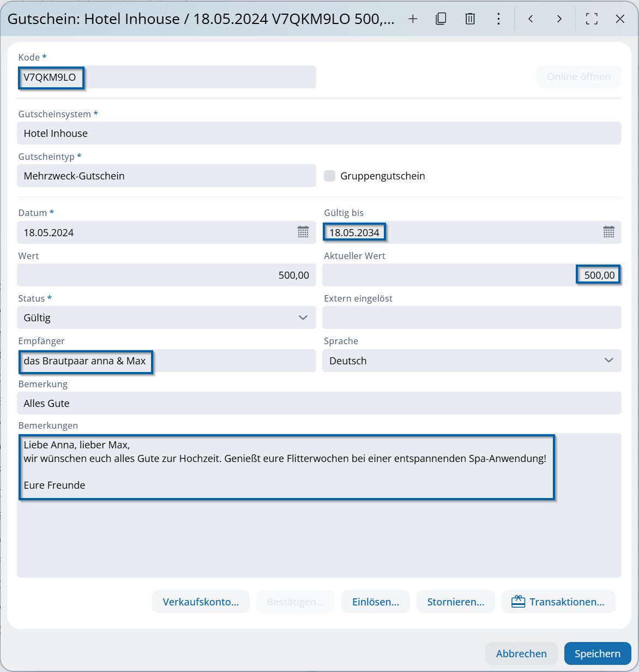Enable the Gruppengutschein checkbox
The width and height of the screenshot is (639, 672).
tap(330, 176)
